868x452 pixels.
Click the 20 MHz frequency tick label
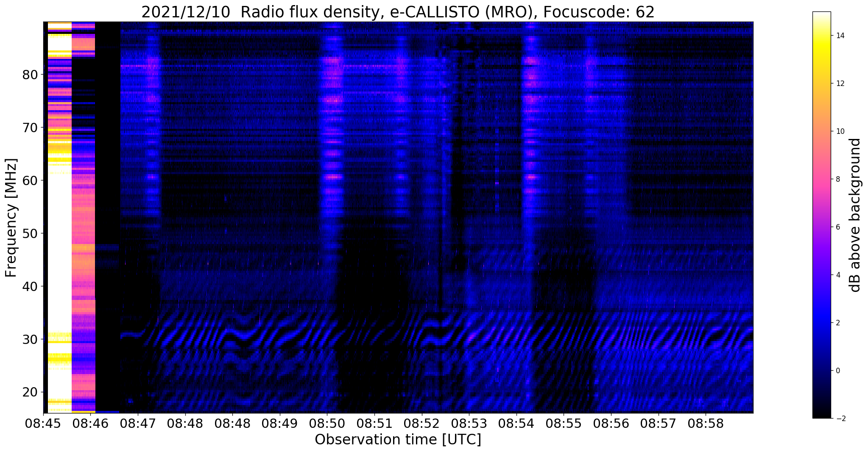coord(30,392)
